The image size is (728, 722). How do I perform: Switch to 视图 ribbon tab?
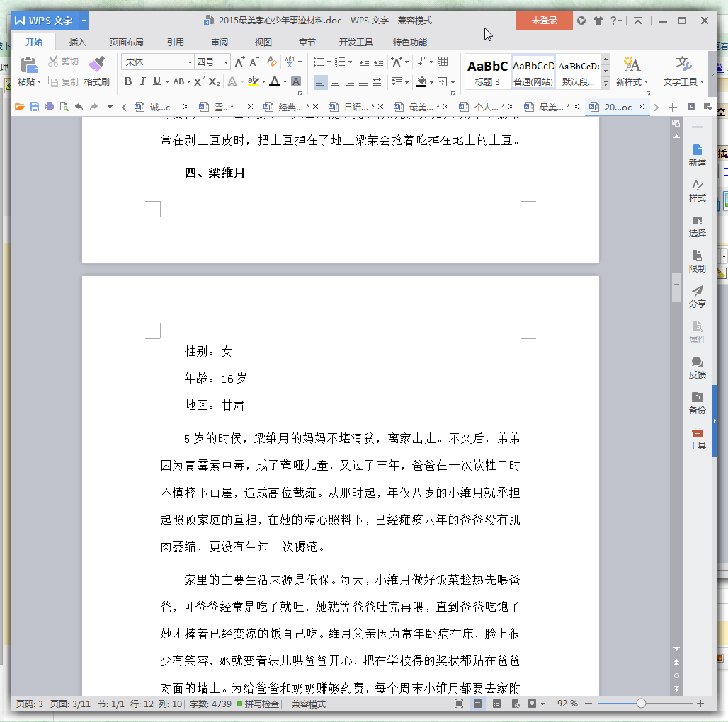[x=263, y=42]
